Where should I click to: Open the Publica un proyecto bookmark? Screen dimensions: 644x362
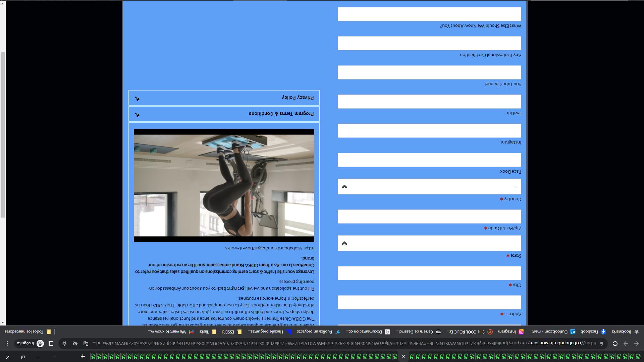[x=318, y=332]
